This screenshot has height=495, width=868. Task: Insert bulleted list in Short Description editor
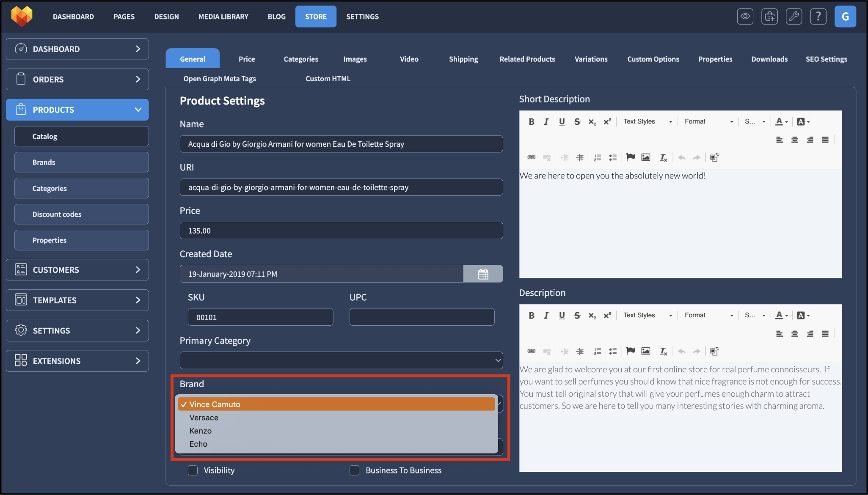(x=613, y=157)
